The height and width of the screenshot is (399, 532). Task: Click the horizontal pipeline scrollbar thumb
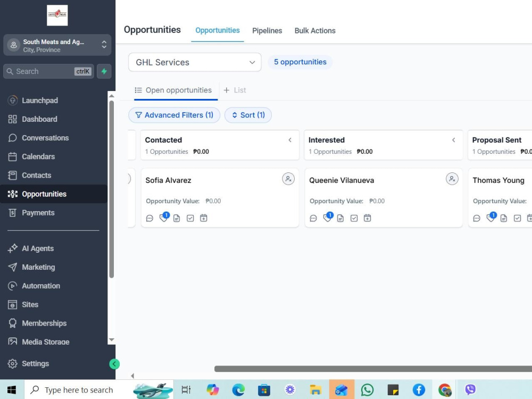[x=373, y=369]
